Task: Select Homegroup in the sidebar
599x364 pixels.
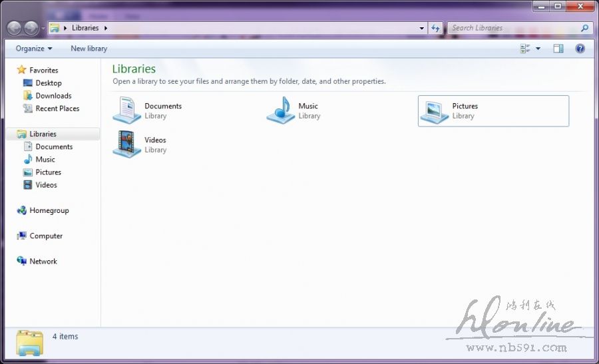Action: pos(49,210)
